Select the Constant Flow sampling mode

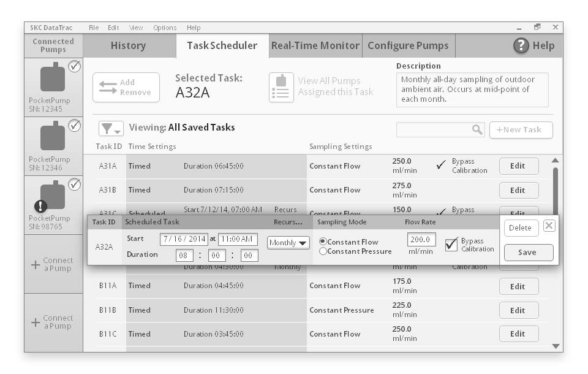[323, 241]
